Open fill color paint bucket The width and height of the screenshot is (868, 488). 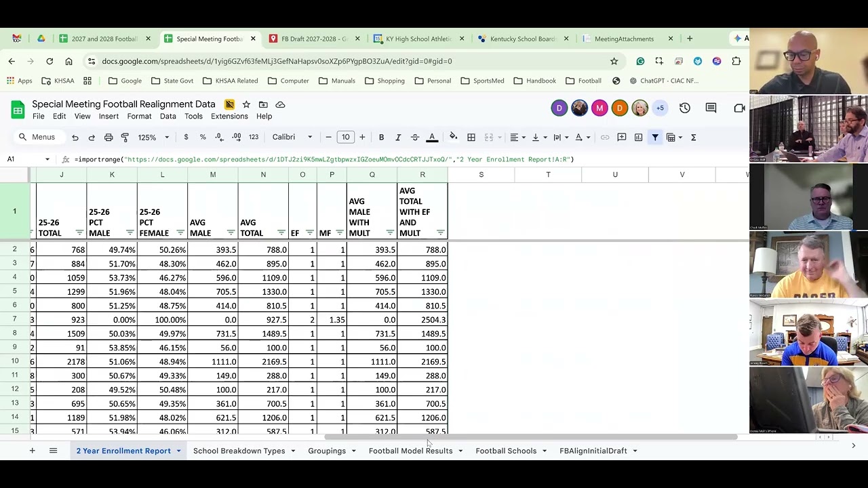pyautogui.click(x=453, y=137)
